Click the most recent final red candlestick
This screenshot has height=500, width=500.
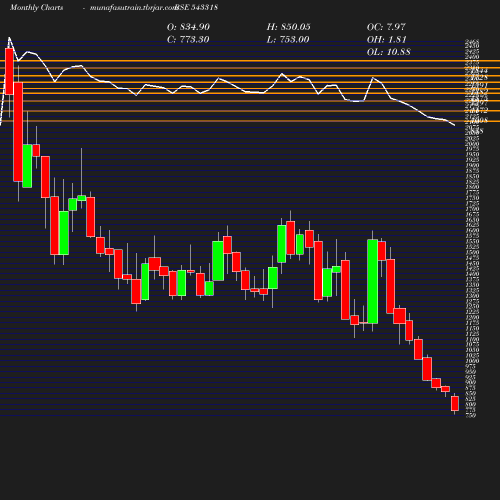pyautogui.click(x=455, y=403)
